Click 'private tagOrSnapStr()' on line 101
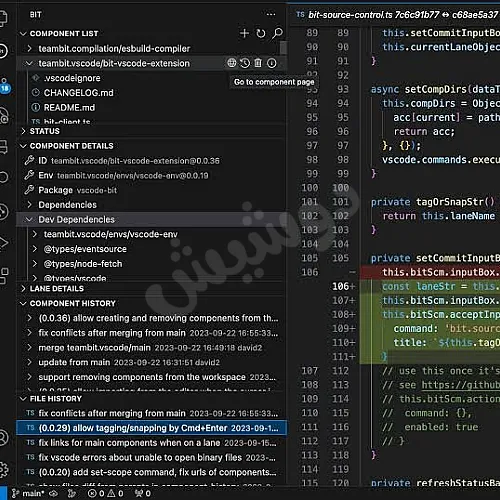The image size is (500, 500). 433,202
